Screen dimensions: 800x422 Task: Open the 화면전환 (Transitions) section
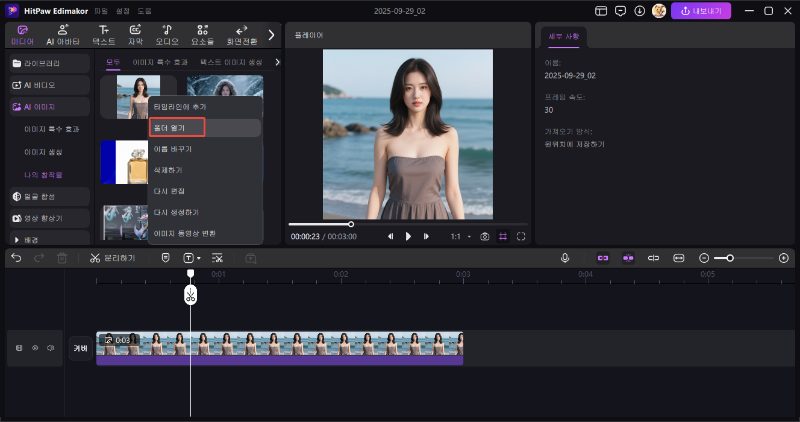[242, 35]
